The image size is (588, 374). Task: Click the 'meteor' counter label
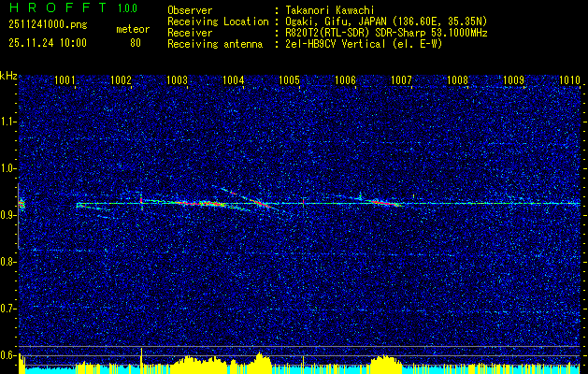[x=133, y=29]
